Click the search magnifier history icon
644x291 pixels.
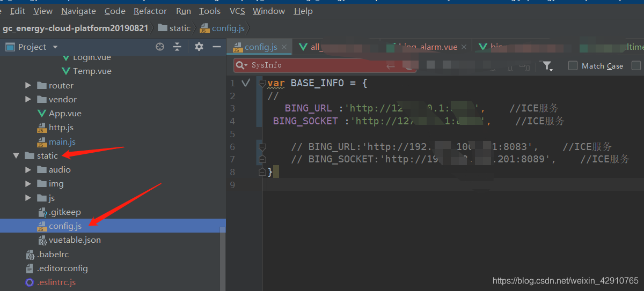(x=242, y=65)
